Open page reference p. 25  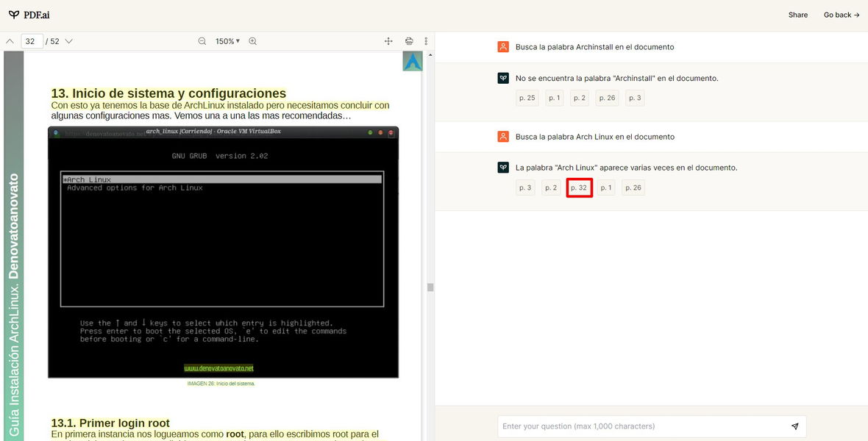click(527, 98)
